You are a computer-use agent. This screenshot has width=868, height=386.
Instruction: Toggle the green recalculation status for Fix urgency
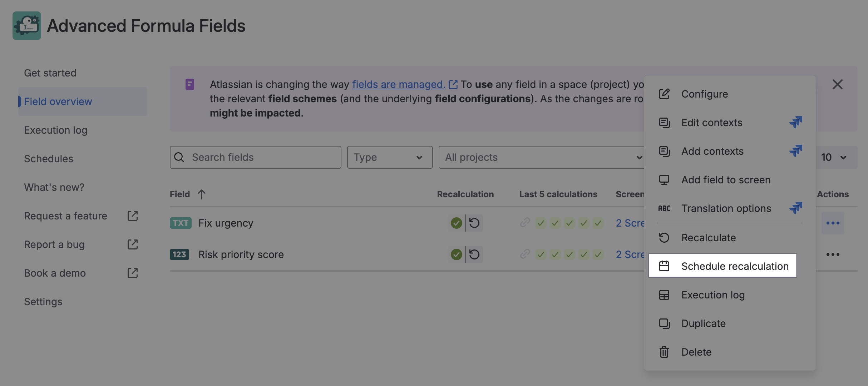click(x=456, y=223)
